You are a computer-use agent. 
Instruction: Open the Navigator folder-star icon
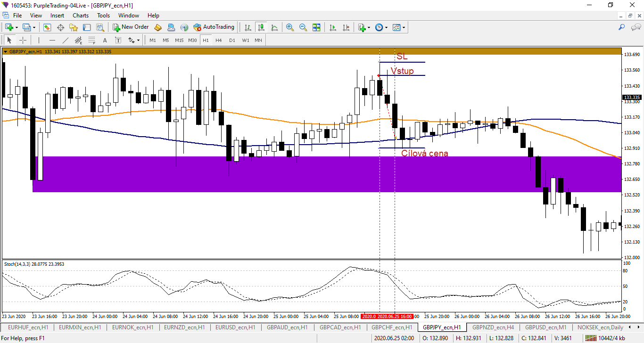pyautogui.click(x=74, y=27)
